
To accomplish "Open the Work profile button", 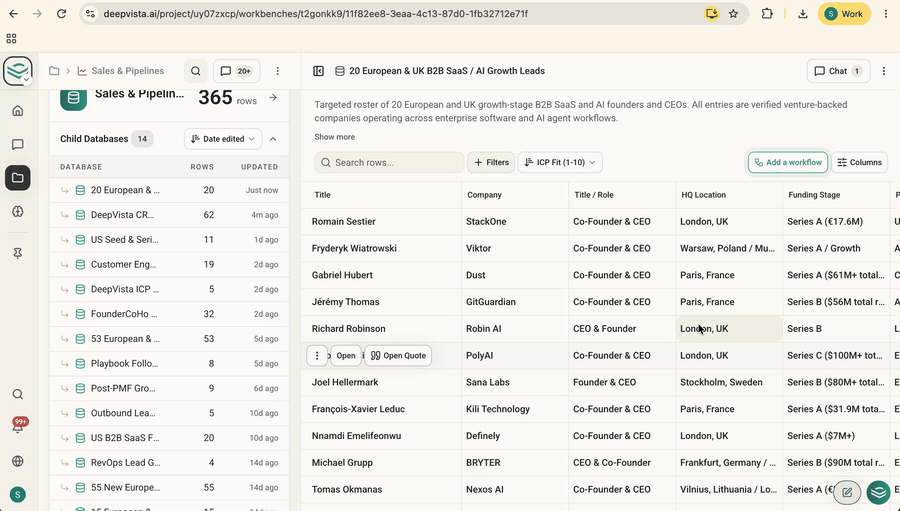I will (x=844, y=14).
